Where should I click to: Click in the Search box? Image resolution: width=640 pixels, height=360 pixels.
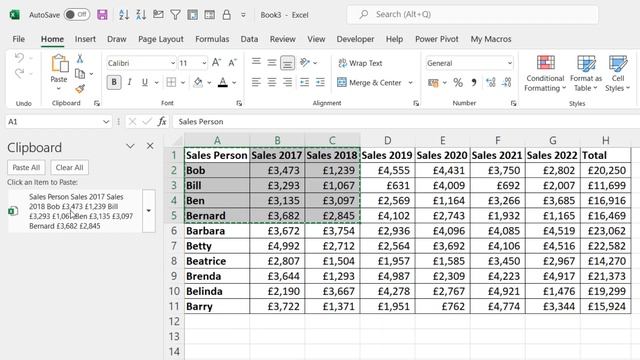pyautogui.click(x=473, y=15)
